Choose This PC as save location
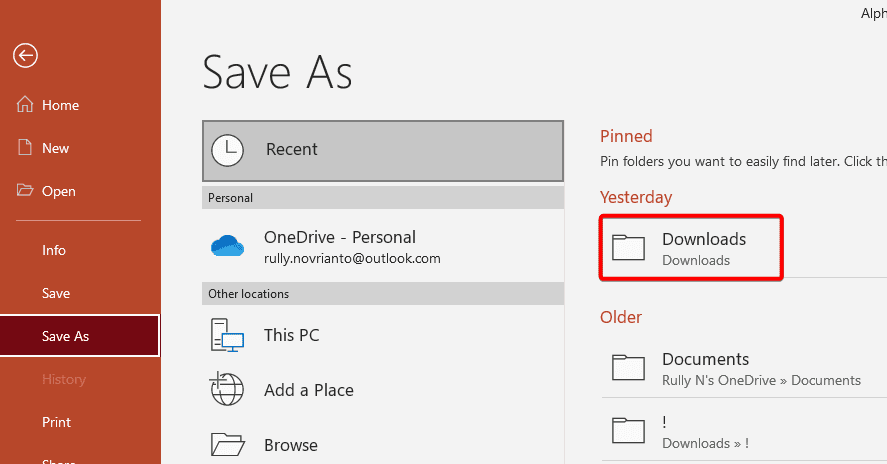The height and width of the screenshot is (464, 887). [x=383, y=335]
